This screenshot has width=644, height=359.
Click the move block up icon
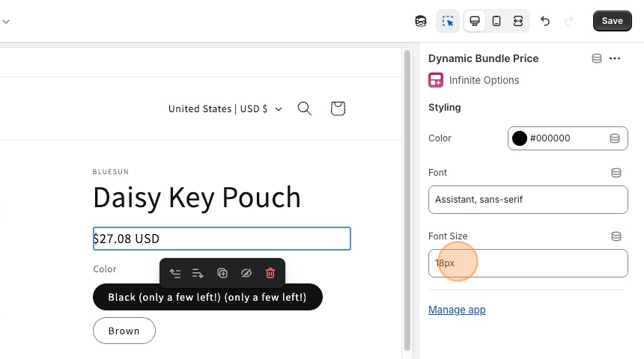pyautogui.click(x=175, y=274)
